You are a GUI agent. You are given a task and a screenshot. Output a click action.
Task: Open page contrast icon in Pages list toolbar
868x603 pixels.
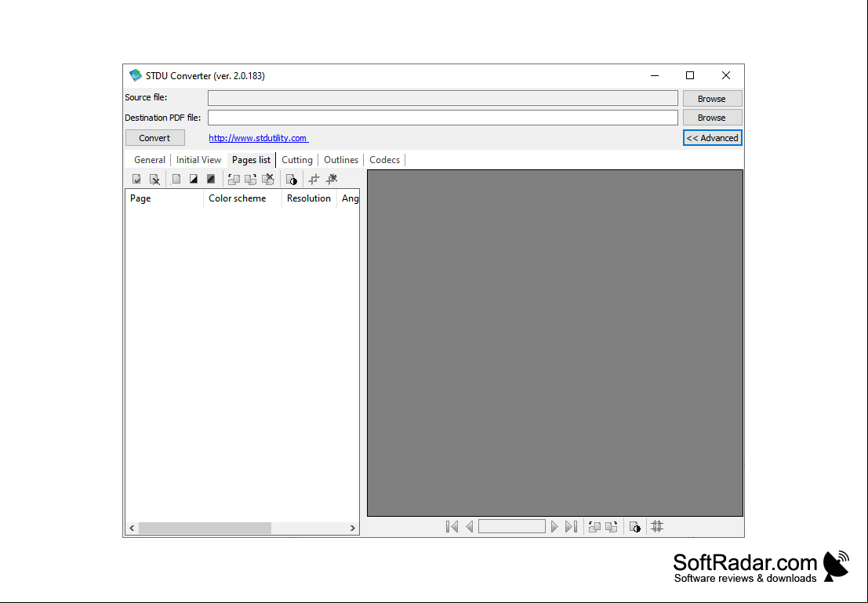pos(291,179)
